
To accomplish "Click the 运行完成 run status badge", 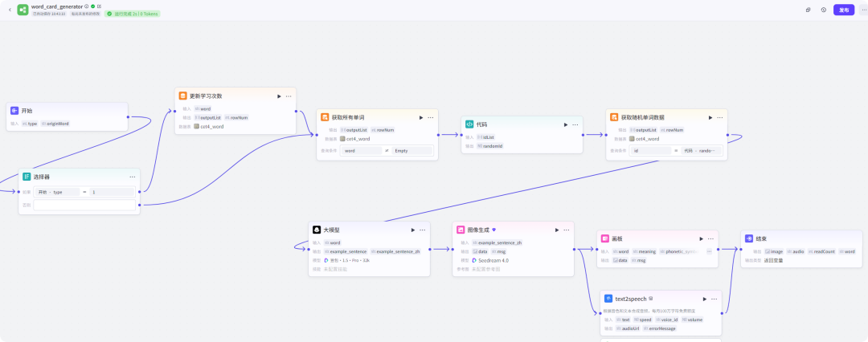I will click(x=132, y=14).
